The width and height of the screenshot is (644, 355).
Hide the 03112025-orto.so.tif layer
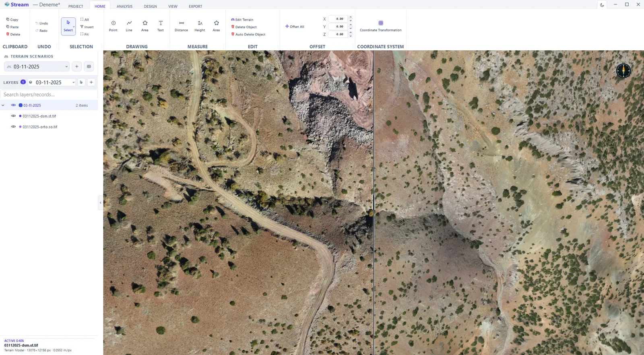pos(13,126)
